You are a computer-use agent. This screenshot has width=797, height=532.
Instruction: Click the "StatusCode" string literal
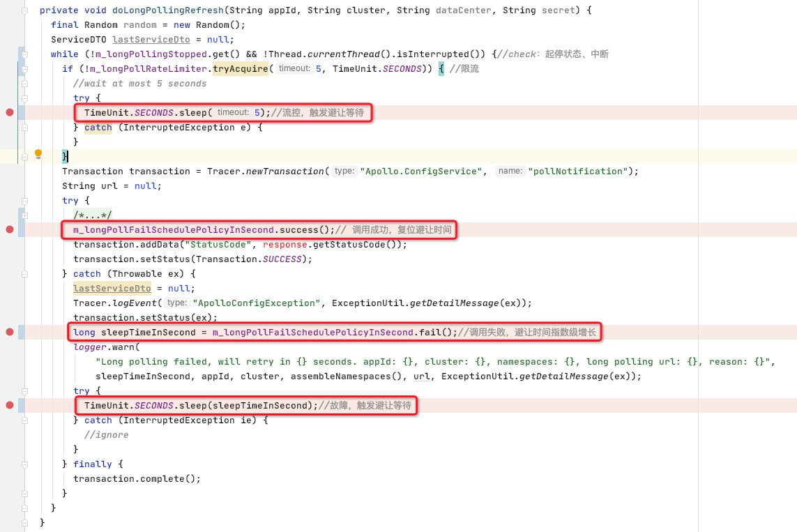coord(218,245)
